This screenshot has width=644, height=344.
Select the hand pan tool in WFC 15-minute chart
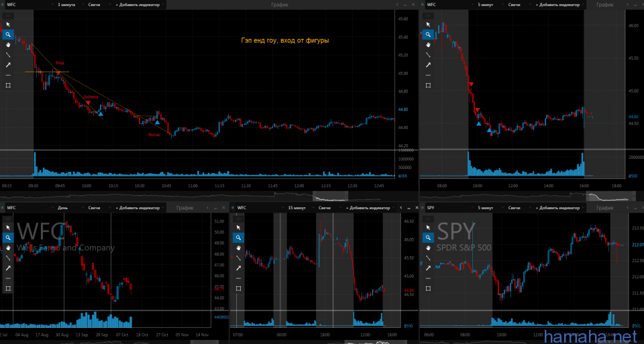(x=238, y=248)
